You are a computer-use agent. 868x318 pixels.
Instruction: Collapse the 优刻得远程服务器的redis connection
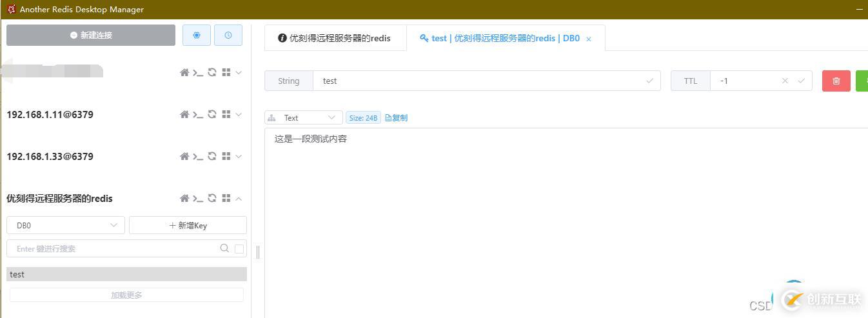tap(239, 198)
